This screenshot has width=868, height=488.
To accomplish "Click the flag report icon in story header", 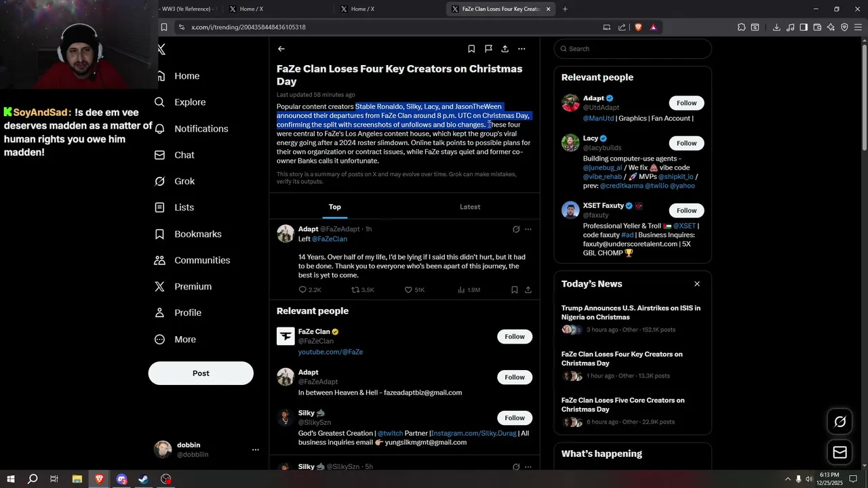I will pos(488,49).
